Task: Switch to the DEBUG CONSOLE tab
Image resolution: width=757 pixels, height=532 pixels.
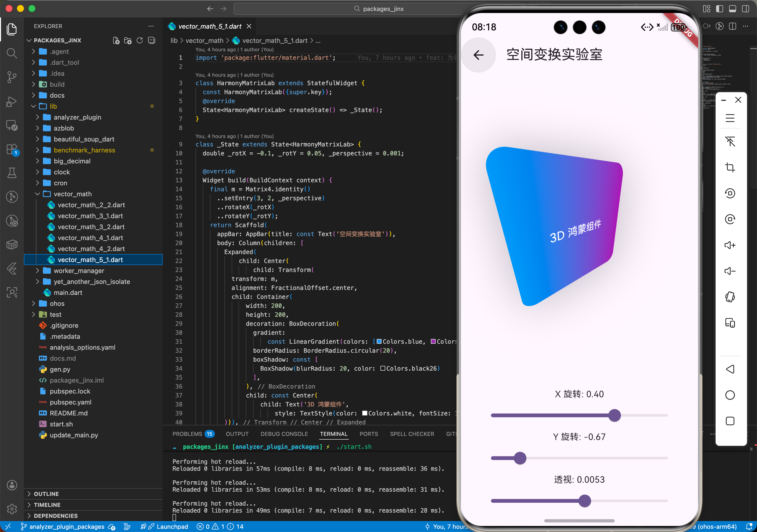Action: pyautogui.click(x=284, y=434)
